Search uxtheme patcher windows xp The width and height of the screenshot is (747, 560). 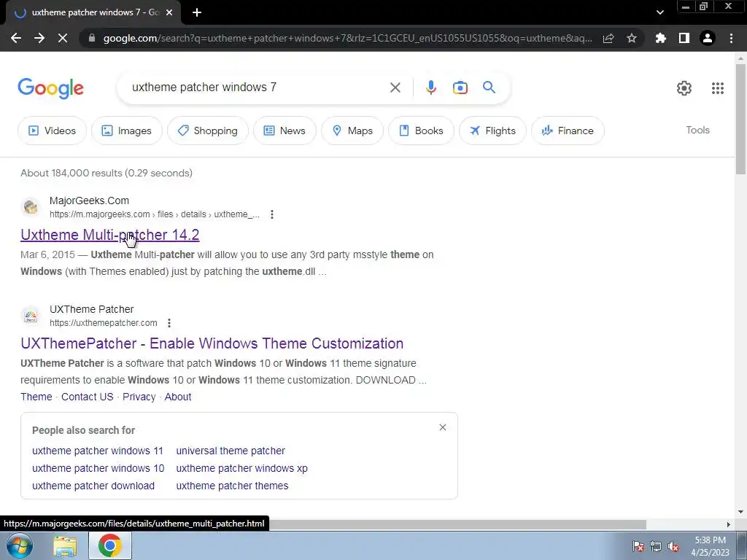click(x=242, y=468)
